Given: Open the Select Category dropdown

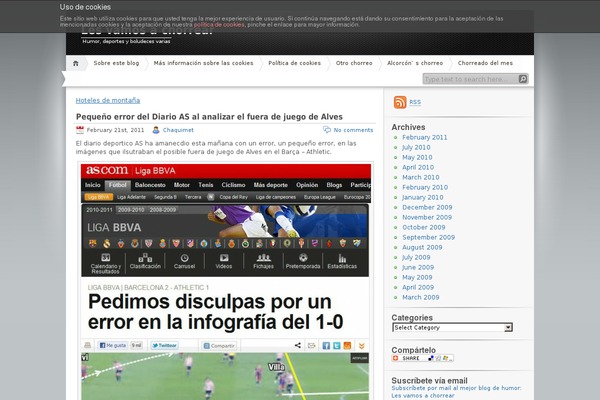Looking at the screenshot, I should pyautogui.click(x=452, y=327).
